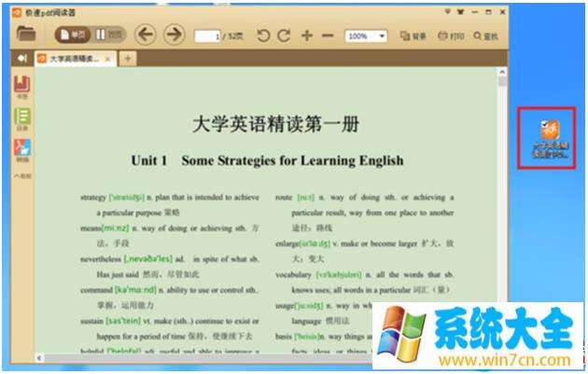588x374 pixels.
Task: Click the open file folder icon
Action: (26, 35)
